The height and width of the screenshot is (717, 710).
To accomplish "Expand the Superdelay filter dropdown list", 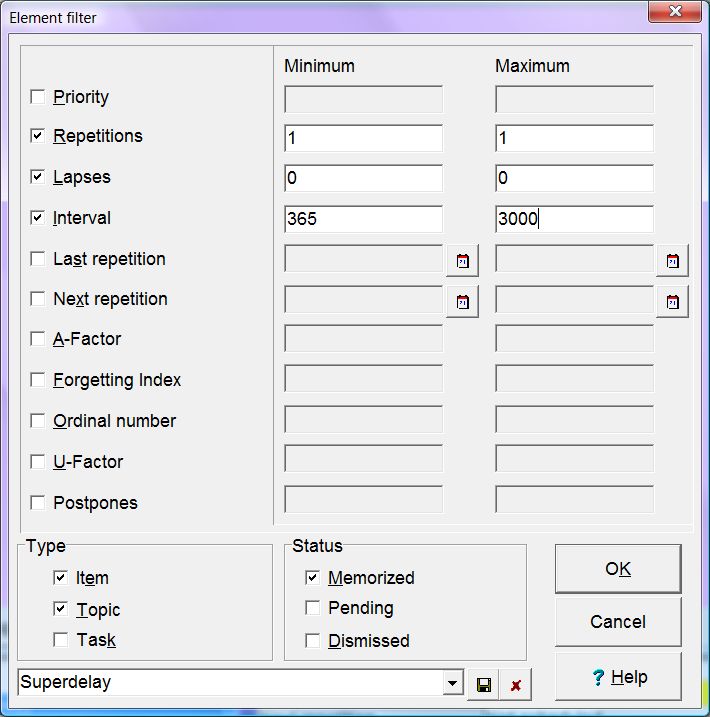I will 453,684.
